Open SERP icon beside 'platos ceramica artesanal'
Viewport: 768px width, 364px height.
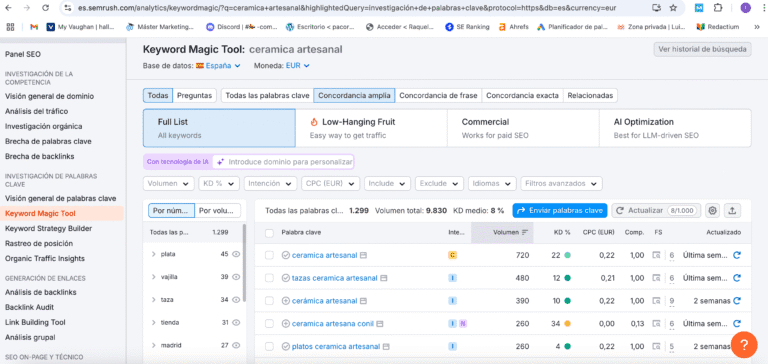coord(386,346)
